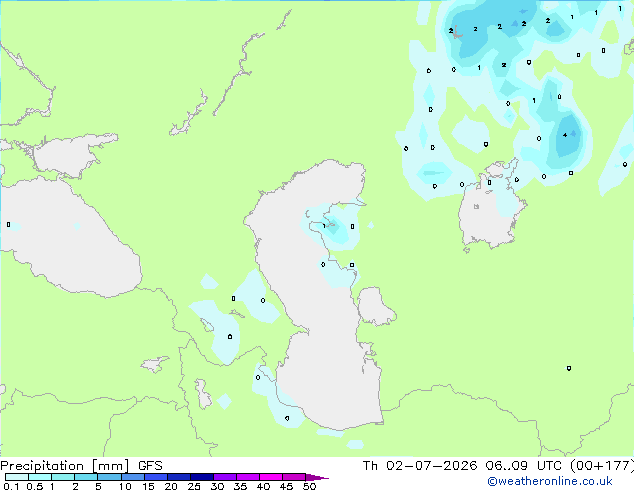Click the '0.1' legend label
Screen dimensions: 634x490
click(11, 486)
